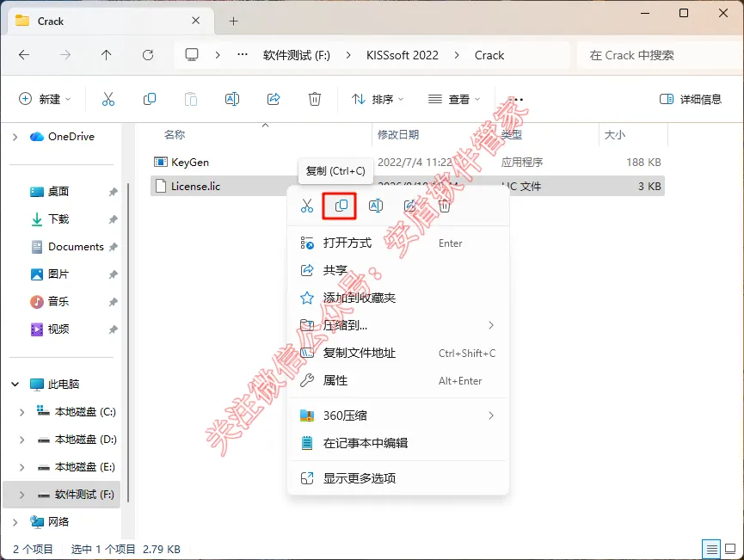The width and height of the screenshot is (744, 560).
Task: Click the navigation pane scrollbar
Action: coord(128,342)
